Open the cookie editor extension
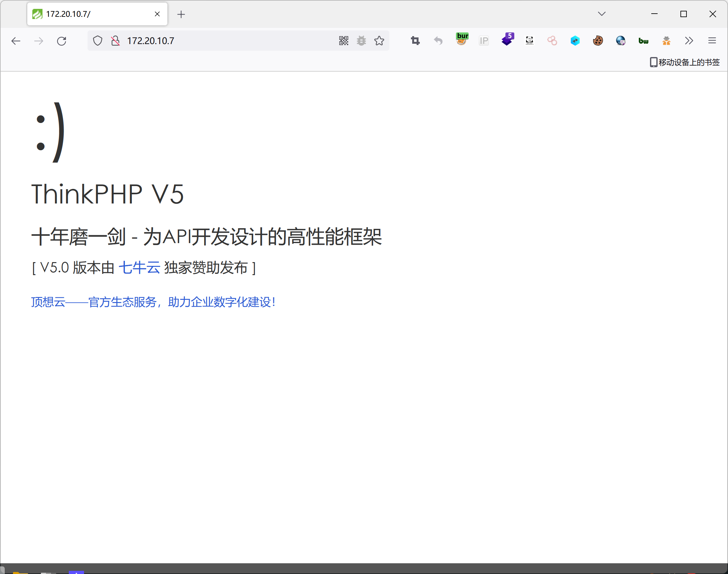 point(598,41)
